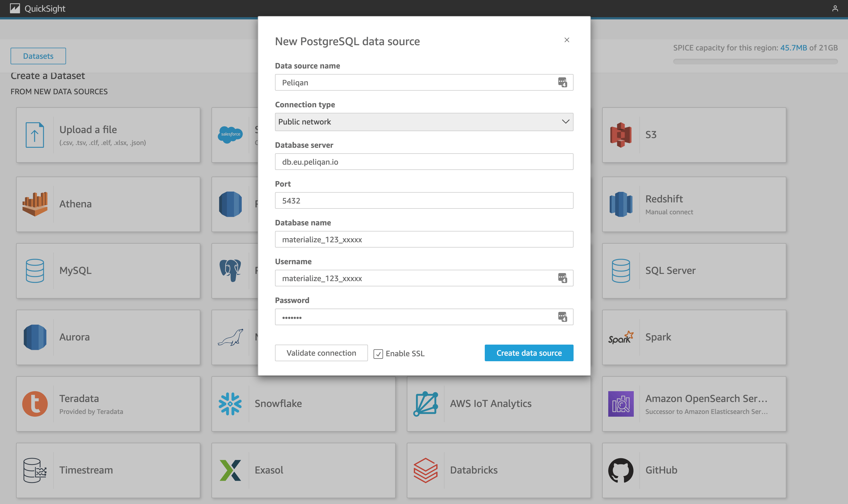The width and height of the screenshot is (848, 504).
Task: Click the QuickSight logo icon
Action: [x=15, y=9]
